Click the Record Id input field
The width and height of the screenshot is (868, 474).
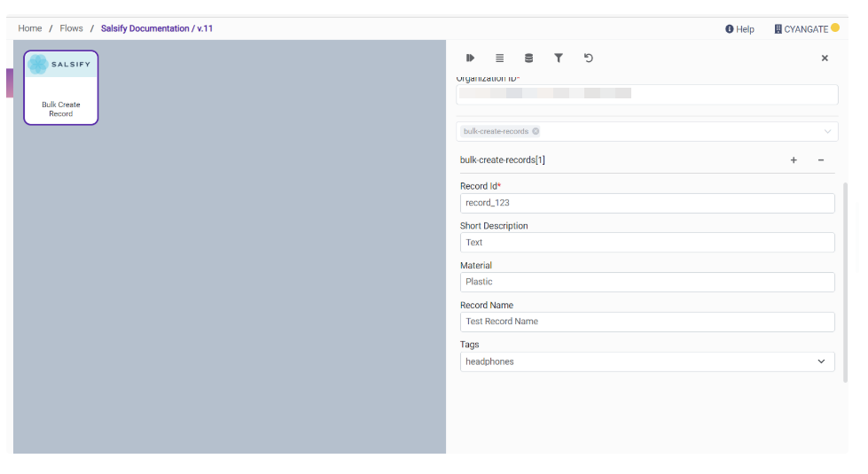pyautogui.click(x=646, y=203)
